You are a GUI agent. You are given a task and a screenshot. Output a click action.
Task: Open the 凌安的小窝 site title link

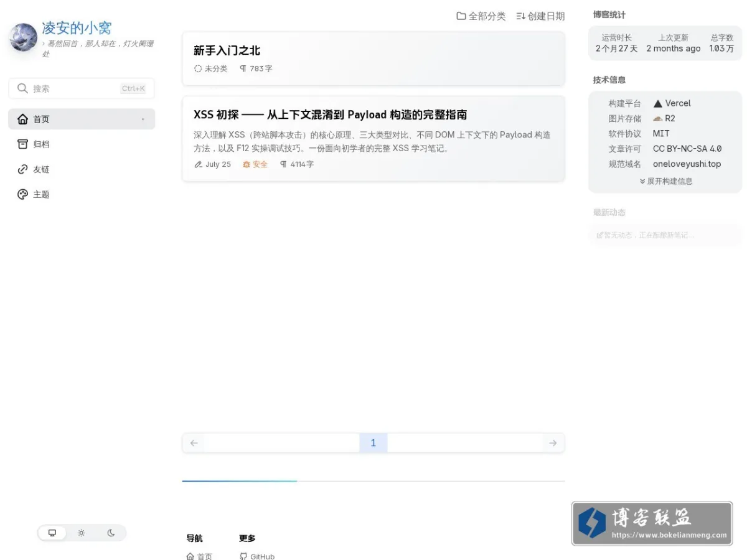(77, 28)
